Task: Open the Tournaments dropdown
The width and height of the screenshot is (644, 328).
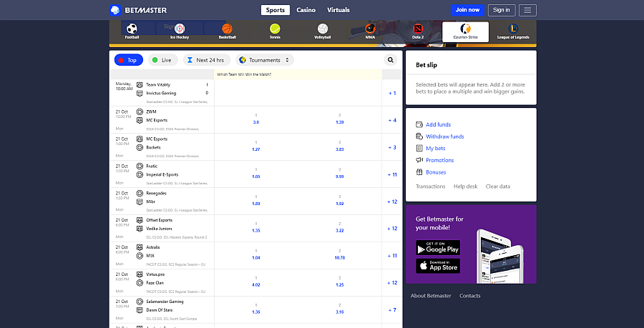Action: click(x=265, y=60)
